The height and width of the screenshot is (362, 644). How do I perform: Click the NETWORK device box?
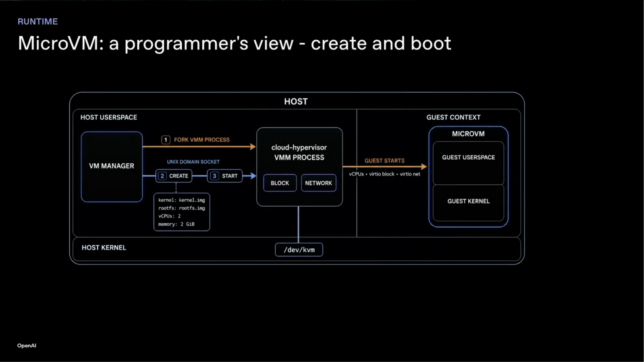(x=318, y=183)
